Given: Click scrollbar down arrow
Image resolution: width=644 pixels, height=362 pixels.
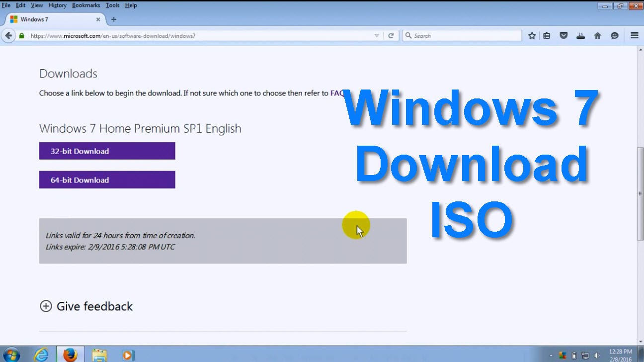Looking at the screenshot, I should coord(641,341).
